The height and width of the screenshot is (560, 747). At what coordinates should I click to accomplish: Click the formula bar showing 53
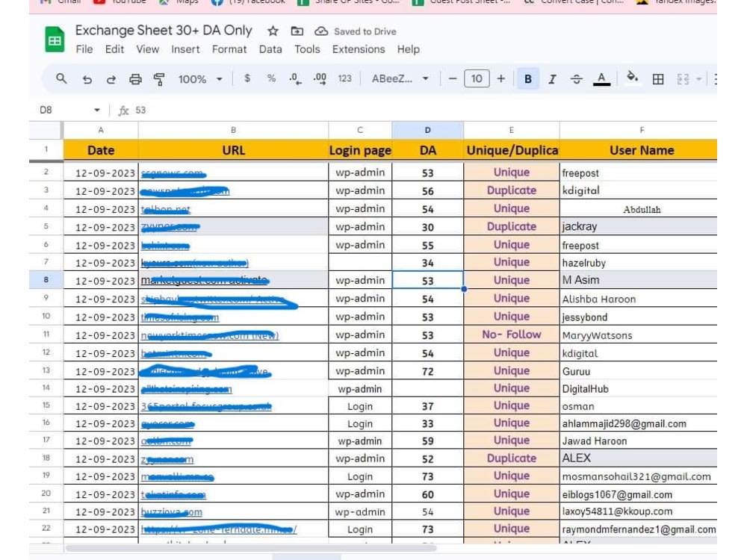coord(424,110)
